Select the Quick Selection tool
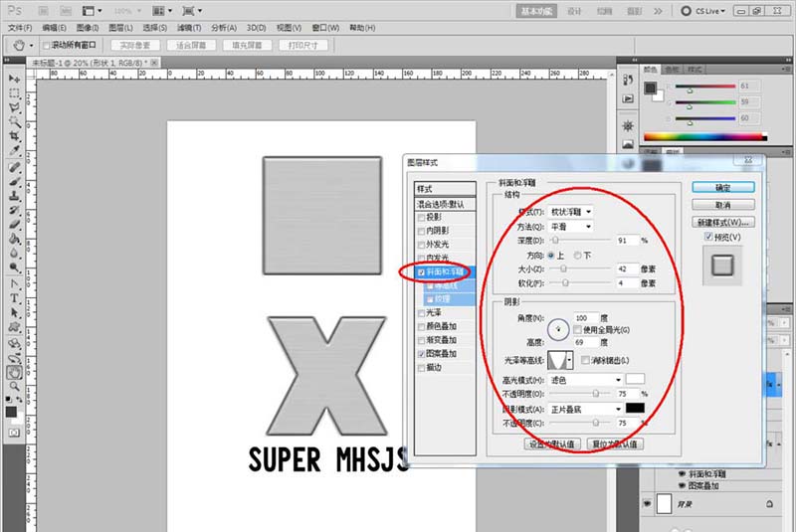The image size is (796, 532). point(14,121)
